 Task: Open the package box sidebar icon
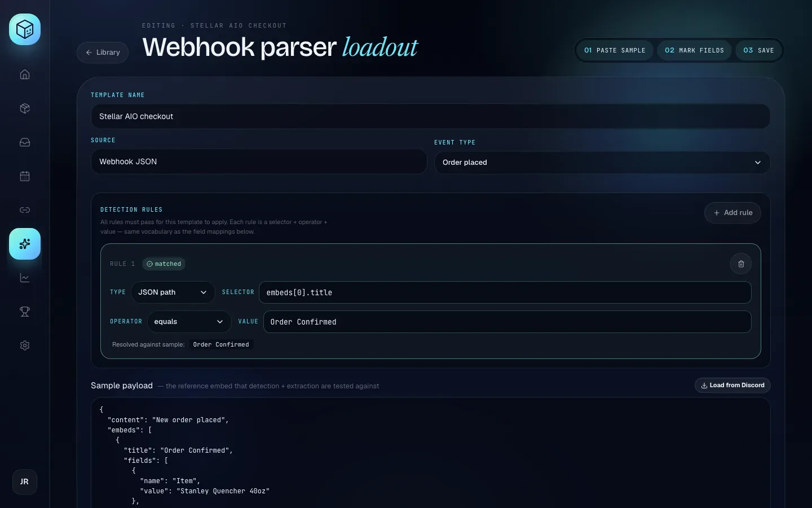point(25,108)
